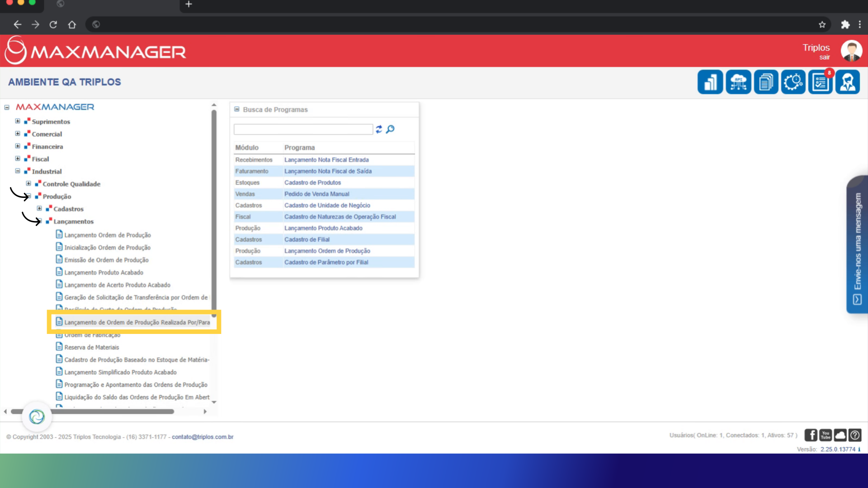Viewport: 868px width, 488px height.
Task: Open Lançamento Produto Acabado in tree
Action: click(104, 272)
